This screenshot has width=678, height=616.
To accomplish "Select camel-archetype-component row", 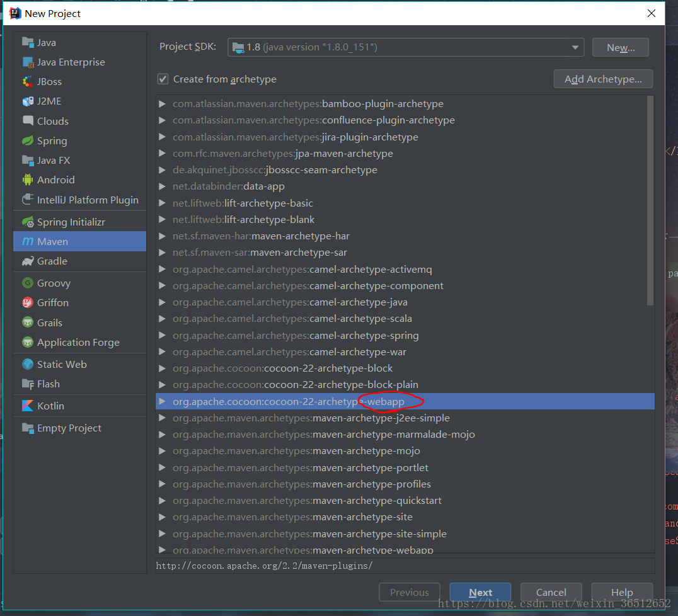I will (405, 286).
